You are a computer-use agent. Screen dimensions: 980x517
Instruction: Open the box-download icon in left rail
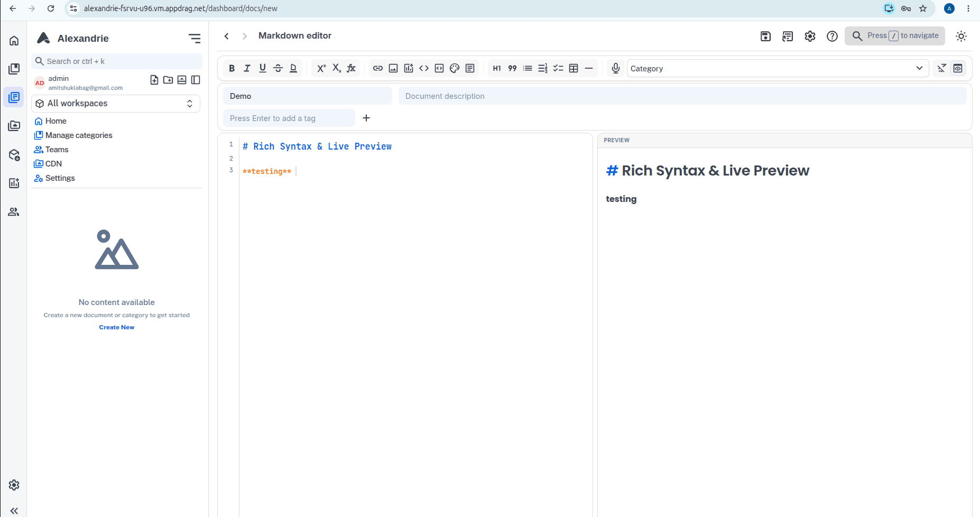pyautogui.click(x=14, y=154)
